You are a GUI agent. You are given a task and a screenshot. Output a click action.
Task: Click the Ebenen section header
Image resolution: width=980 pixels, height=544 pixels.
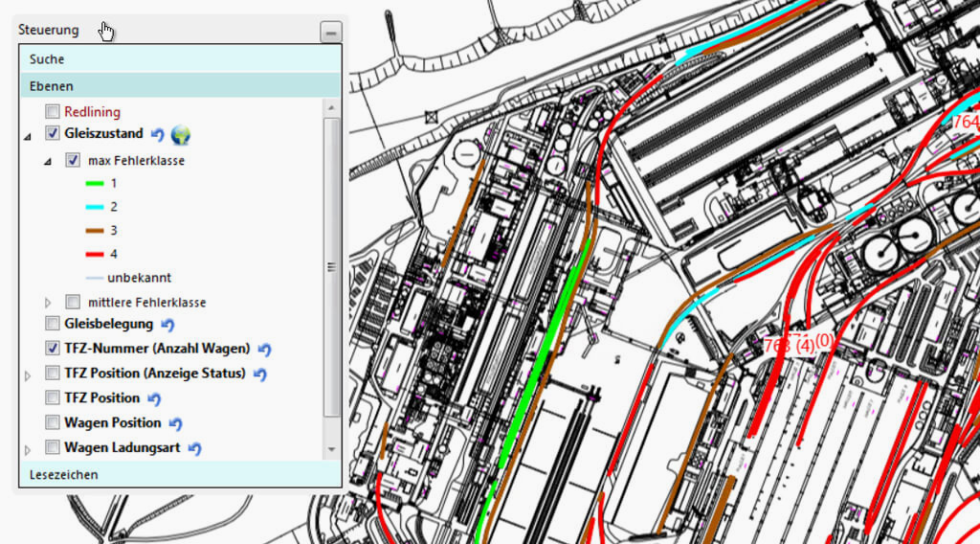tap(180, 86)
